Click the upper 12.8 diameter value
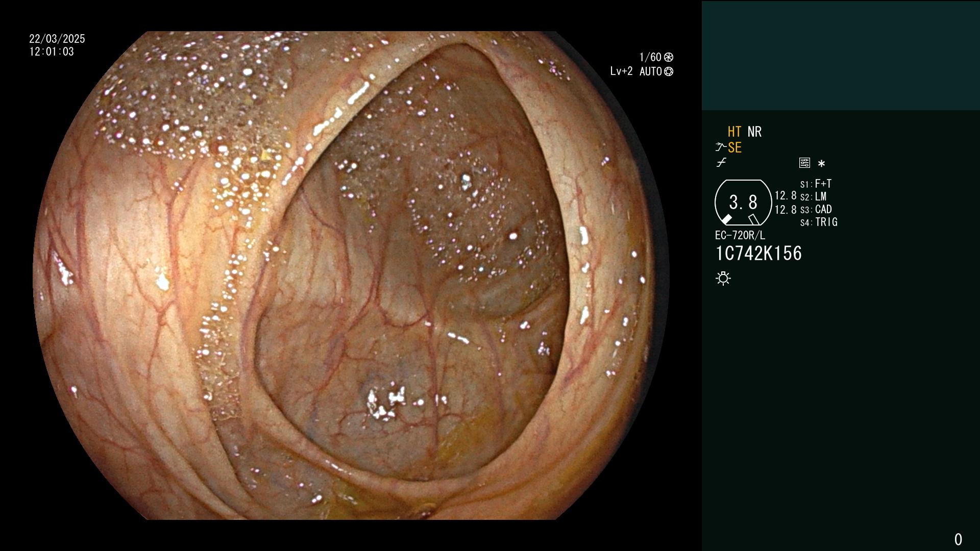 tap(786, 195)
